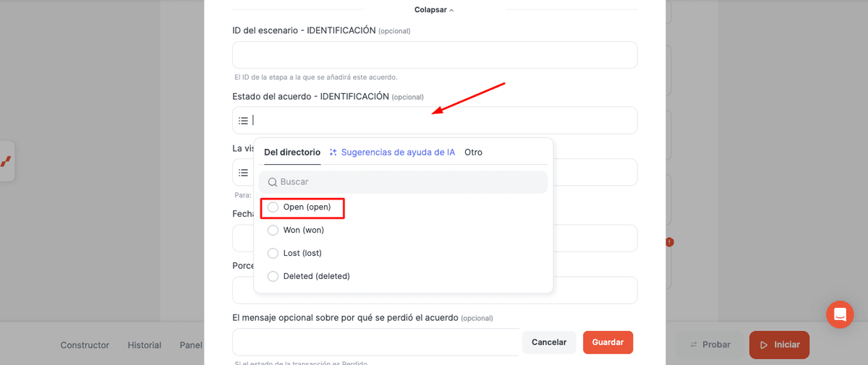The height and width of the screenshot is (365, 868).
Task: Click the red chart icon on left edge
Action: pyautogui.click(x=6, y=161)
